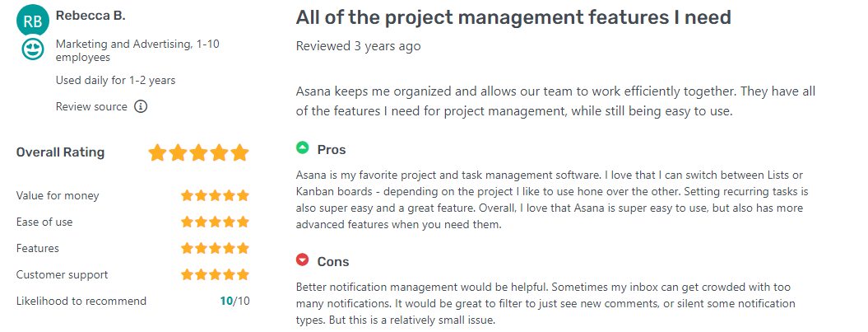Click the Customer support rating stars
Viewport: 868px width, 332px height.
[x=215, y=274]
